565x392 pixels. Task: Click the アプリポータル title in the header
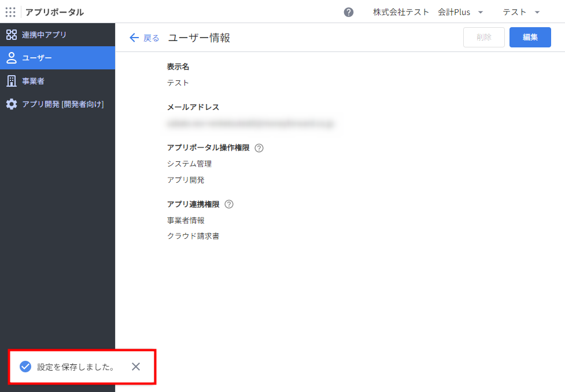[54, 12]
